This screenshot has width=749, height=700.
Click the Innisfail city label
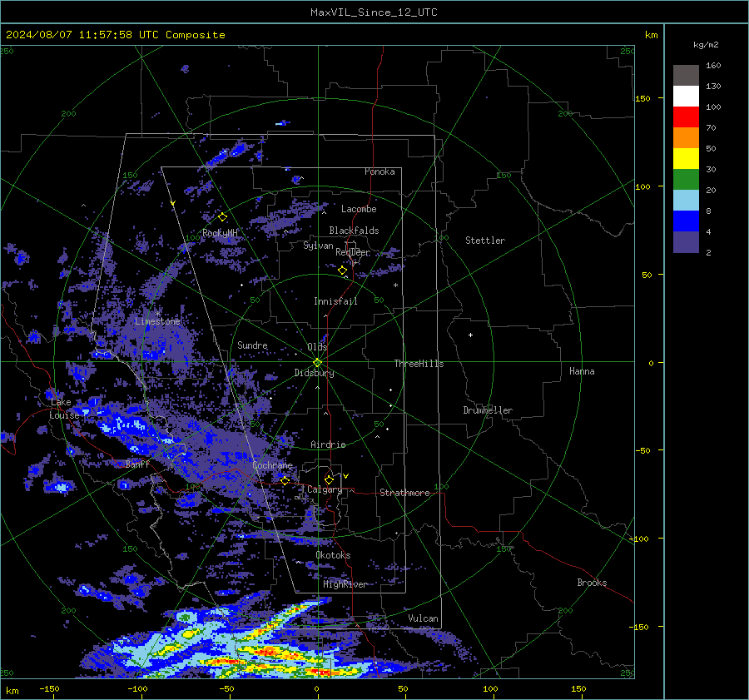pos(335,301)
